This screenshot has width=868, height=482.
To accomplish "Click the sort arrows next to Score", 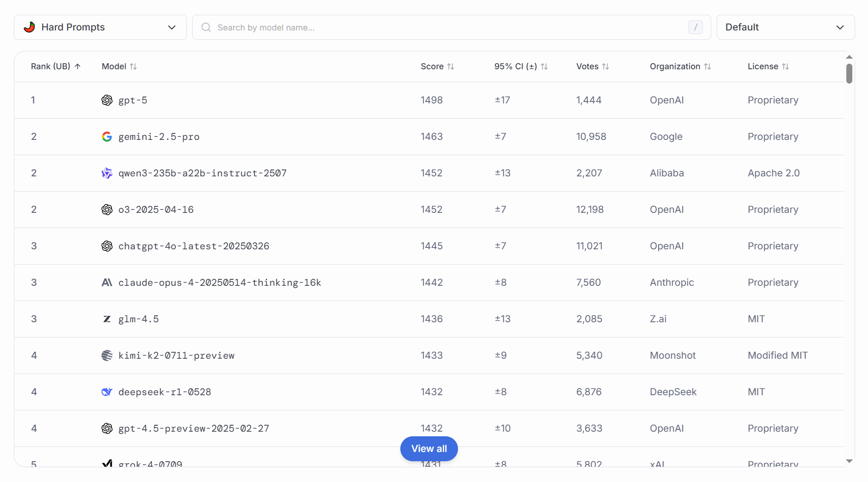I will (x=451, y=66).
